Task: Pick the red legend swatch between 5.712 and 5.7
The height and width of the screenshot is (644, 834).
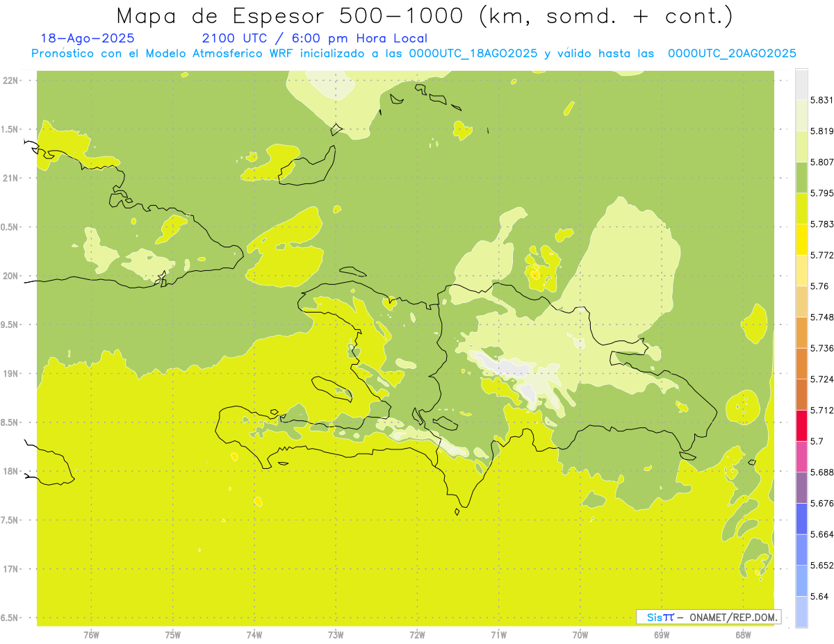Action: coord(801,426)
